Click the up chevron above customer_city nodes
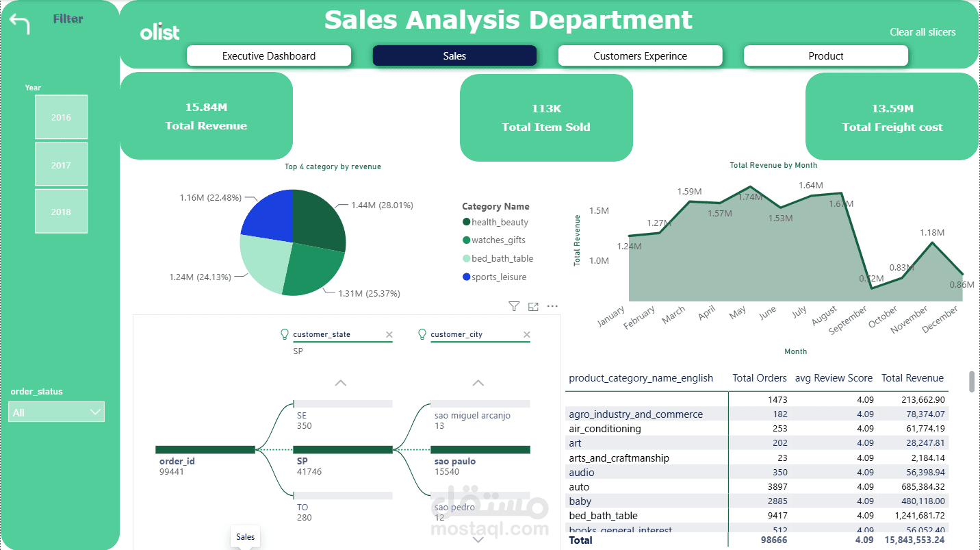Screen dimensions: 980x550 pos(478,383)
